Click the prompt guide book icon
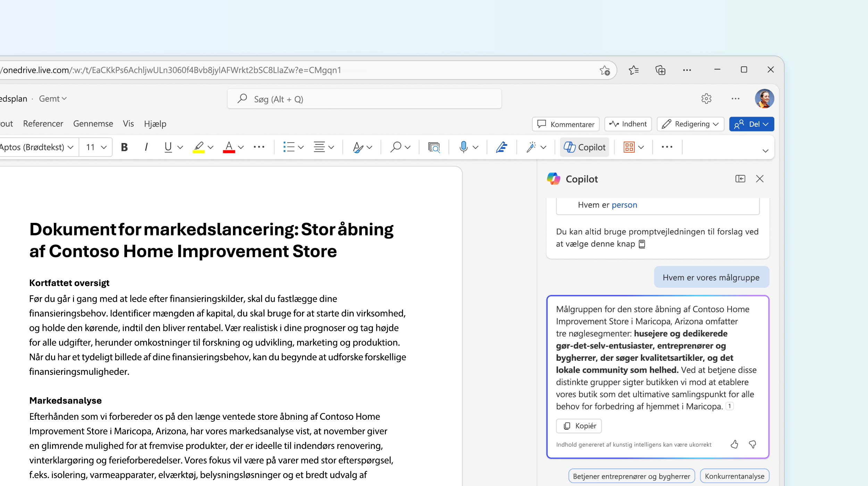 coord(642,244)
